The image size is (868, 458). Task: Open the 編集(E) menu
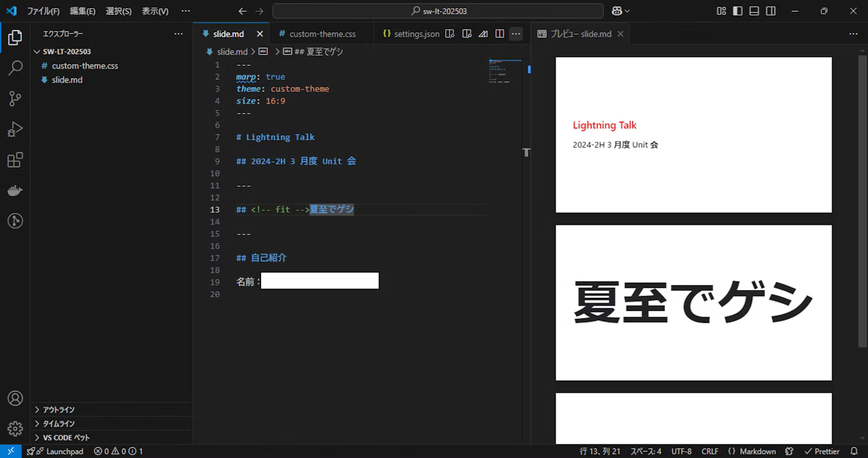click(82, 11)
